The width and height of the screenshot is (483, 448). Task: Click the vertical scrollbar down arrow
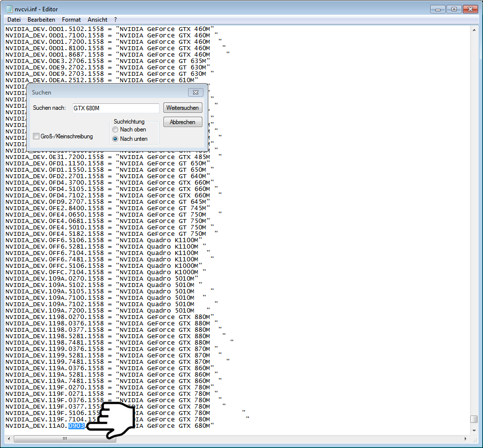tap(474, 430)
